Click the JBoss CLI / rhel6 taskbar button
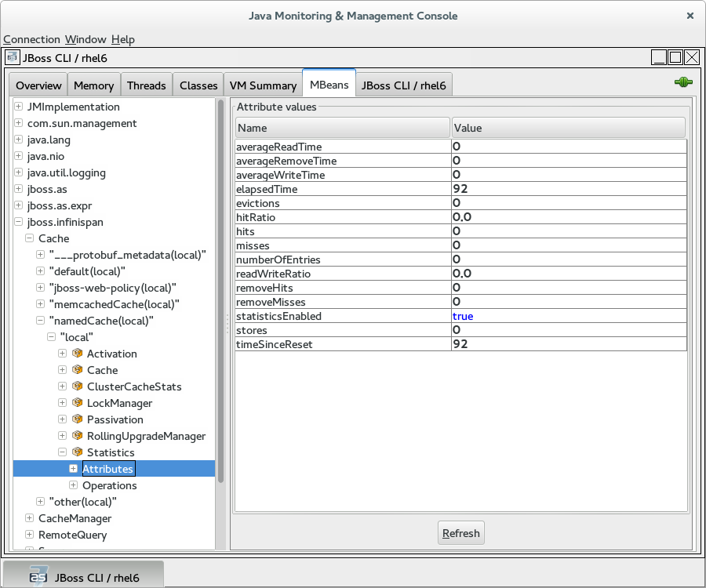Screen dimensions: 706x588 [x=84, y=577]
